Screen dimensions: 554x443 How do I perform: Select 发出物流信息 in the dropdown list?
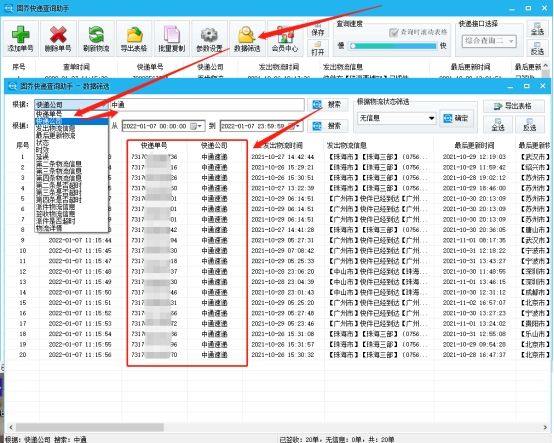[x=71, y=128]
